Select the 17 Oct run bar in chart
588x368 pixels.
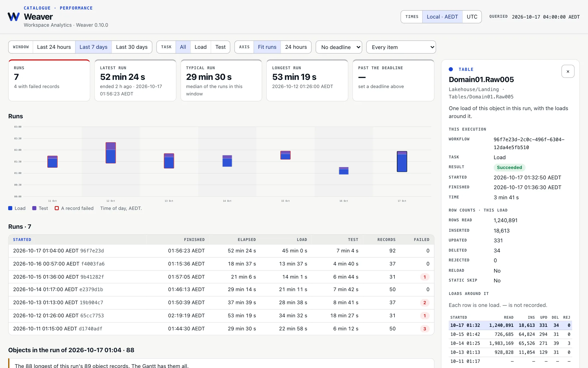402,161
